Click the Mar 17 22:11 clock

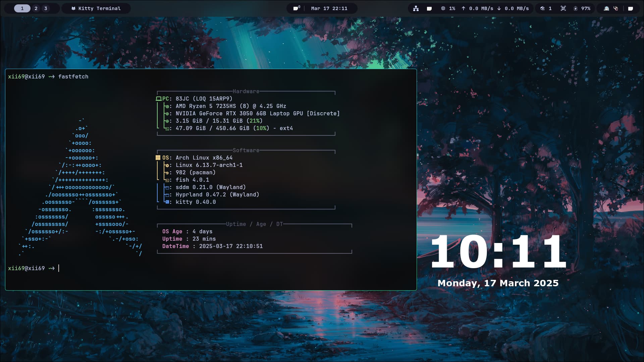pos(329,8)
